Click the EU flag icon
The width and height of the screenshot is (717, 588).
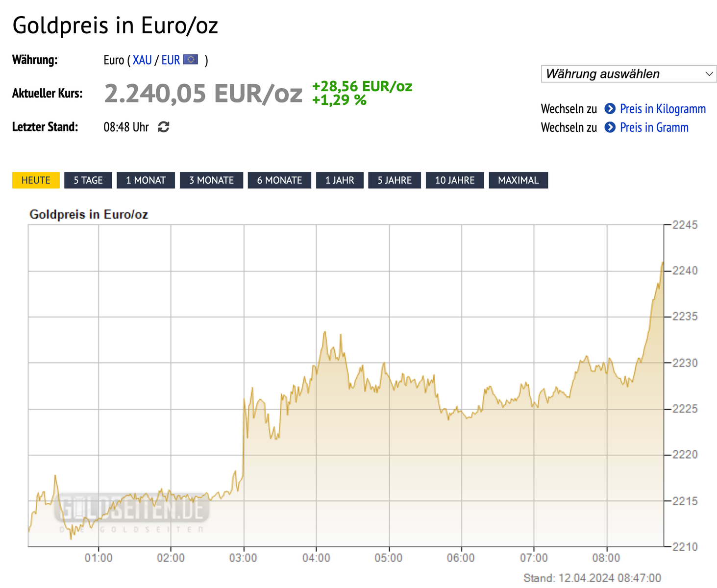tap(191, 60)
